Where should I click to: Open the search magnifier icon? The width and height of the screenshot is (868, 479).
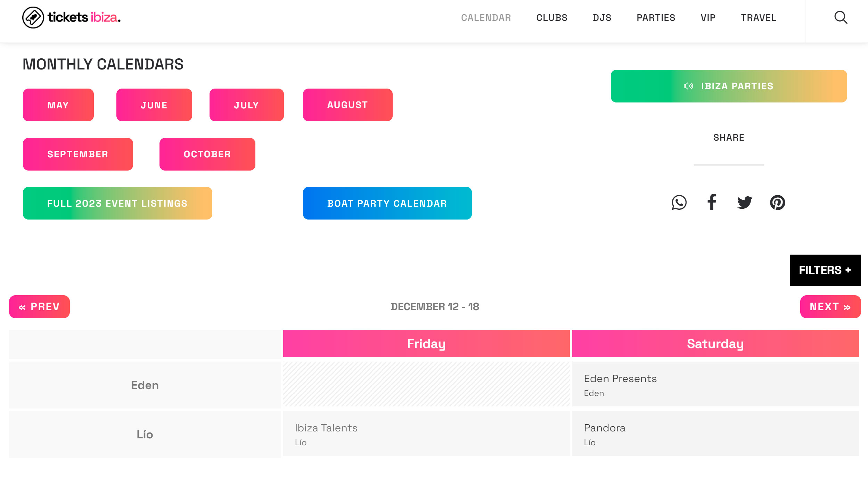pyautogui.click(x=841, y=17)
